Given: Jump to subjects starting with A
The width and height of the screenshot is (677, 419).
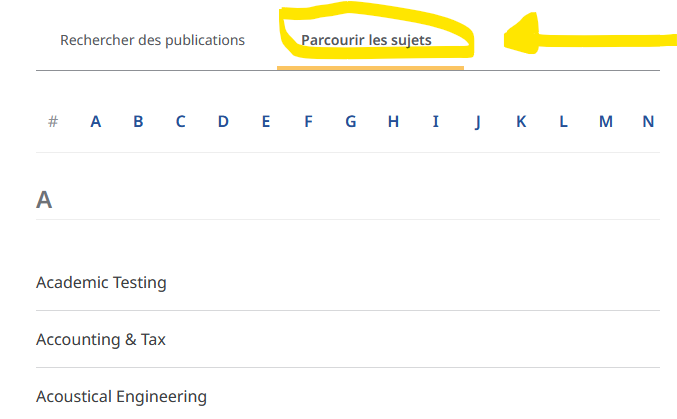Looking at the screenshot, I should pos(96,122).
